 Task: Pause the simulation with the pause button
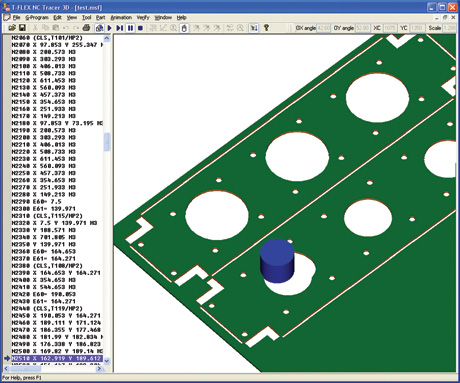pyautogui.click(x=130, y=28)
